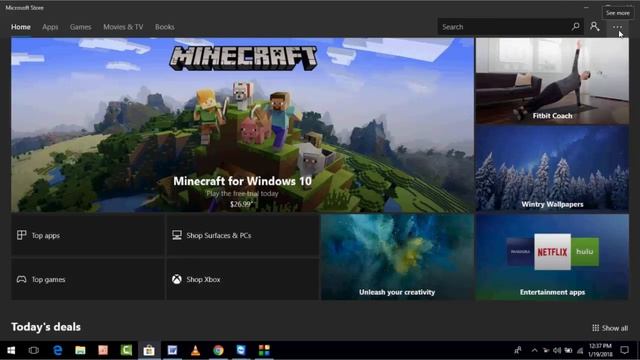Open File Explorer from taskbar
Screen dimensions: 640x360
point(80,350)
